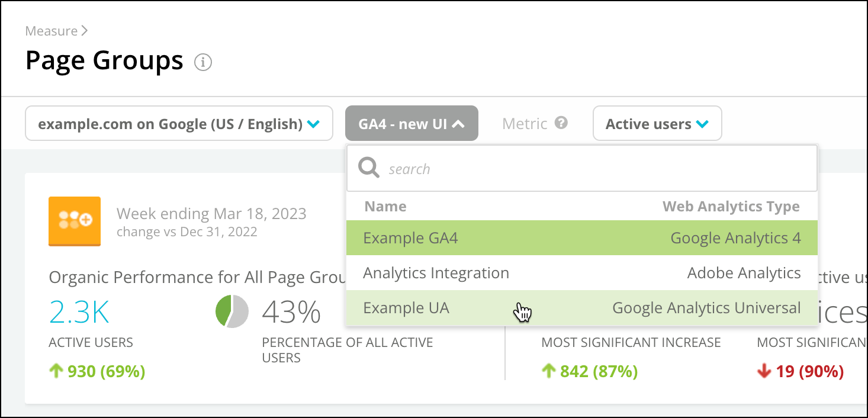Screen dimensions: 868x418
Task: Click the Week ending Mar 18, 2023 text
Action: click(x=211, y=214)
